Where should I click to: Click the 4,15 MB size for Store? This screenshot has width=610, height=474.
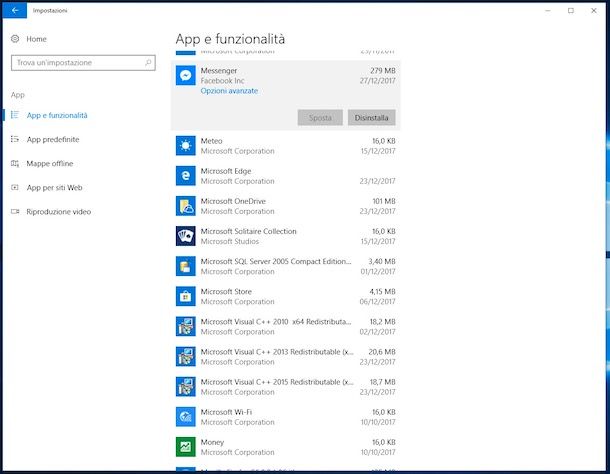(382, 291)
